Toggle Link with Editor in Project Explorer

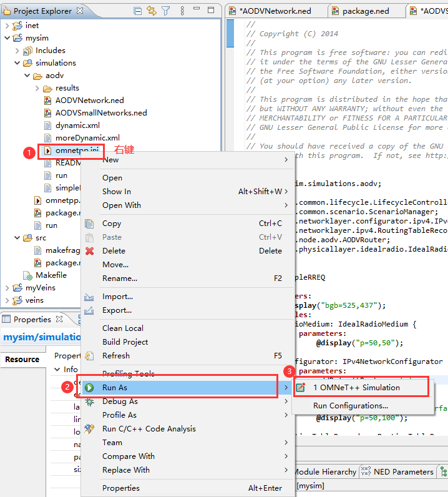click(152, 11)
